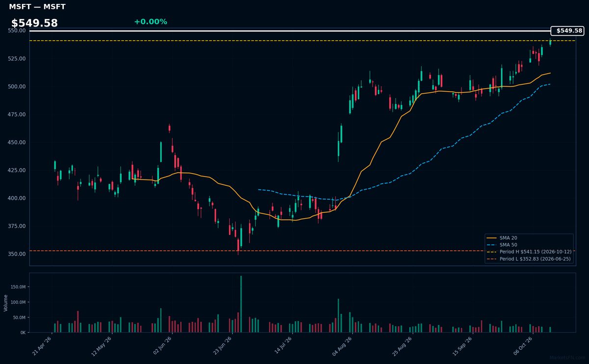This screenshot has width=589, height=364.
Task: Click the tall early-August gap-up volume bar
Action: tap(338, 315)
